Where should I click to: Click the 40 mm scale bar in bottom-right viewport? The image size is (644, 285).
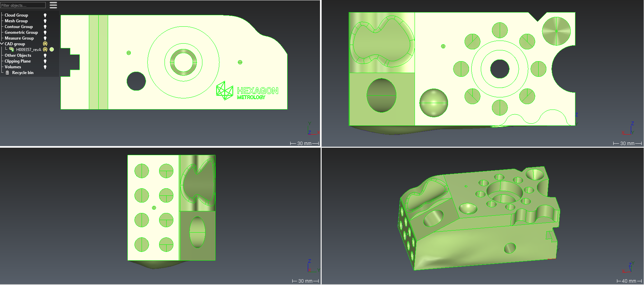coord(629,281)
